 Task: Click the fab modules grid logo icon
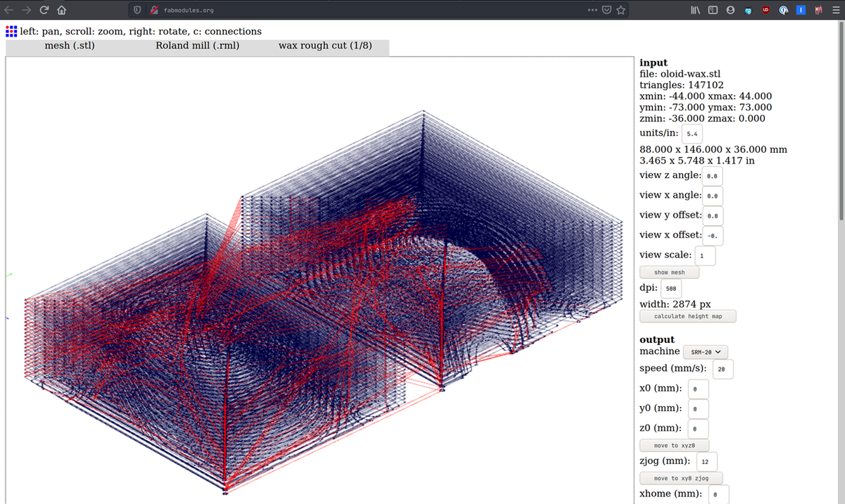[x=11, y=31]
